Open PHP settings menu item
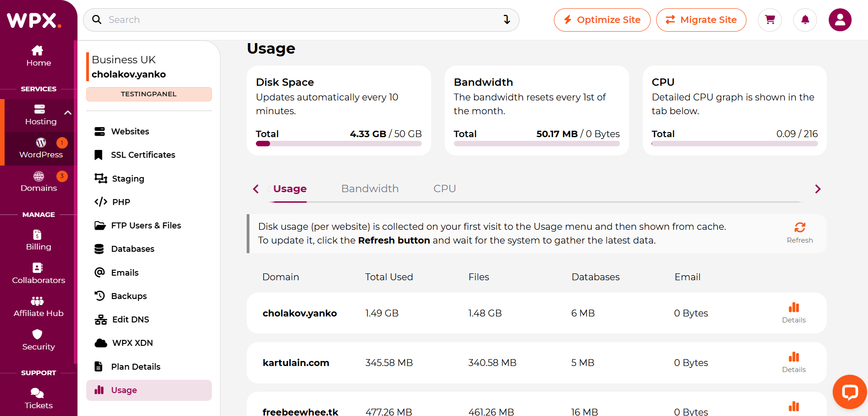 [149, 202]
